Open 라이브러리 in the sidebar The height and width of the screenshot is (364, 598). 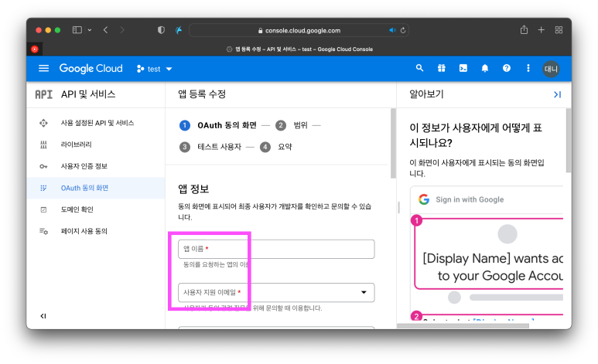coord(95,145)
